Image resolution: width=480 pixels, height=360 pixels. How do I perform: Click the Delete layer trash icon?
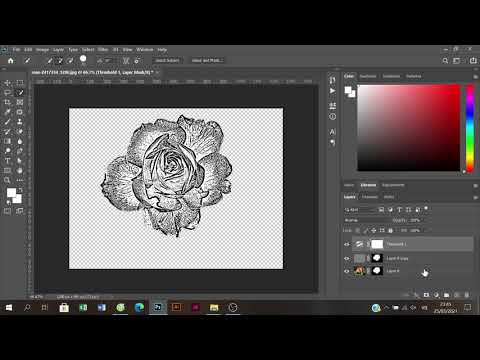467,295
